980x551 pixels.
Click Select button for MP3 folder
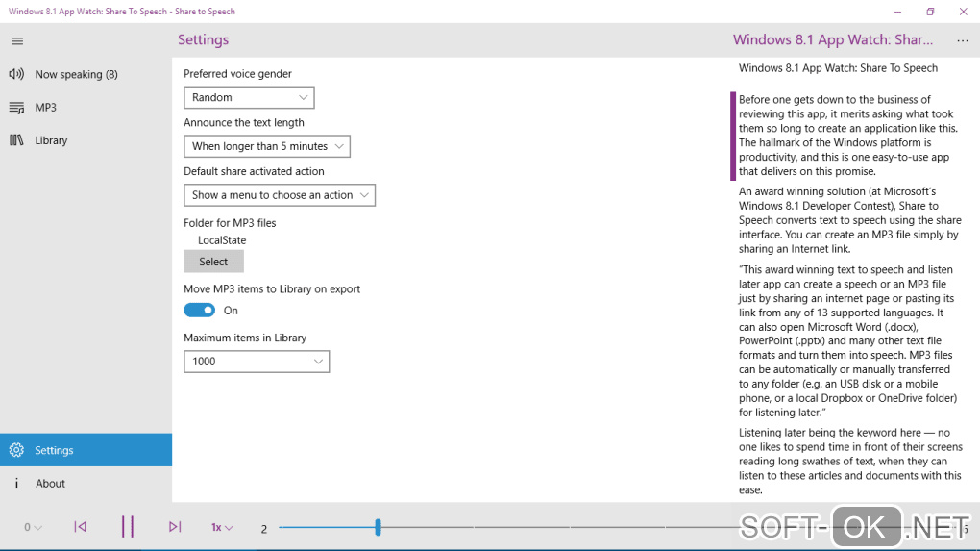coord(213,262)
